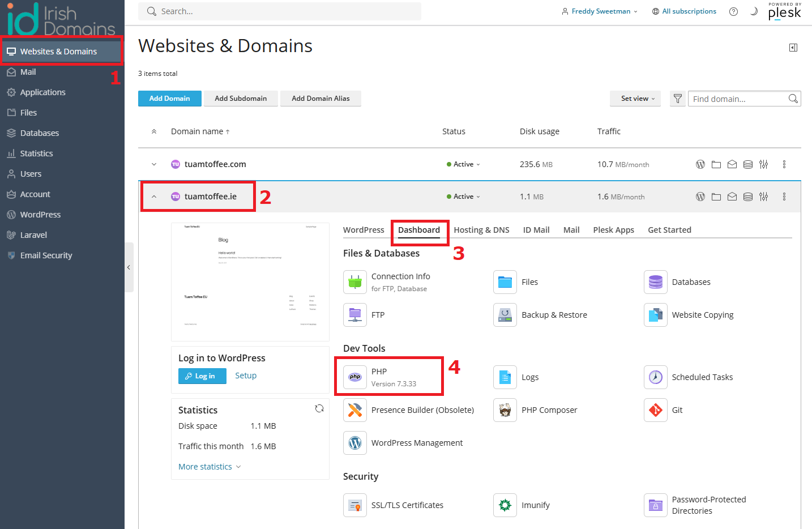Screen dimensions: 812x529
Task: Open Imunify security tool
Action: [522, 505]
